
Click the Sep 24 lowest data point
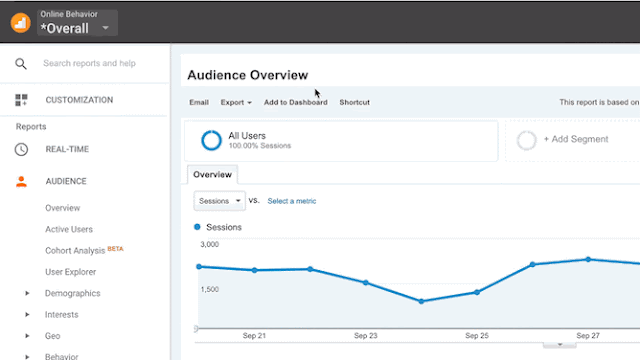[421, 301]
